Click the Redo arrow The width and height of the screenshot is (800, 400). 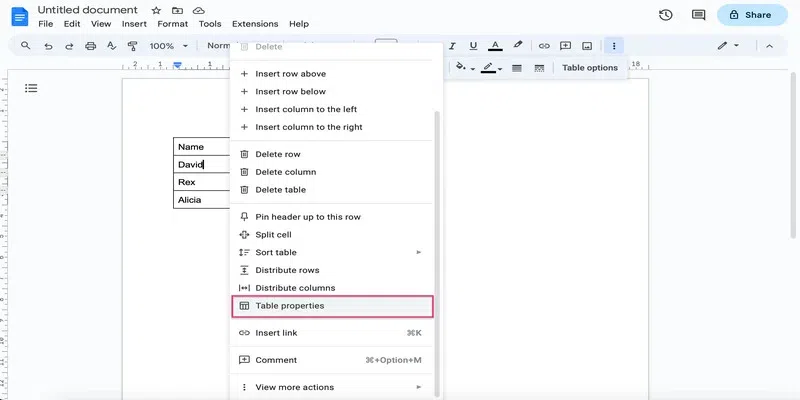pos(69,46)
